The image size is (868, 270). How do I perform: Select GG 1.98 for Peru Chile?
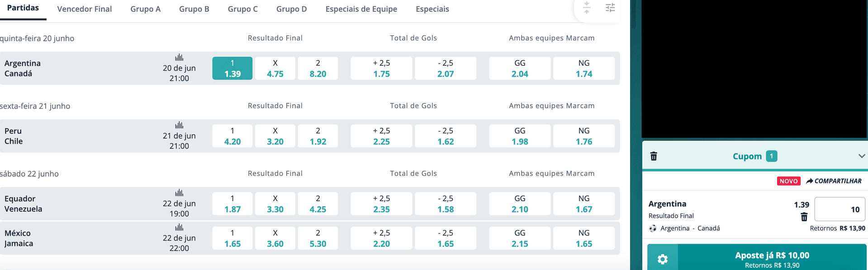(x=520, y=136)
